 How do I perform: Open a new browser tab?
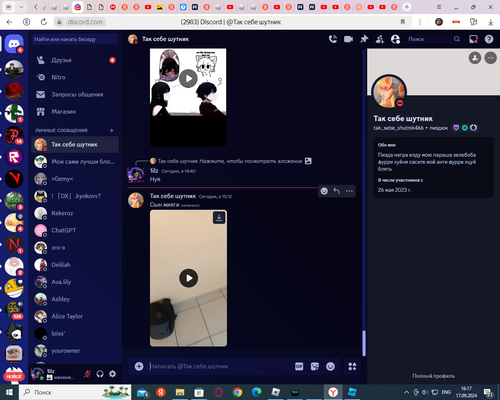(x=407, y=7)
